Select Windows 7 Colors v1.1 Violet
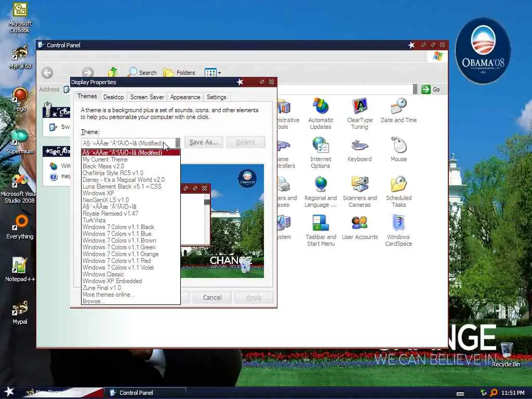 [130, 268]
